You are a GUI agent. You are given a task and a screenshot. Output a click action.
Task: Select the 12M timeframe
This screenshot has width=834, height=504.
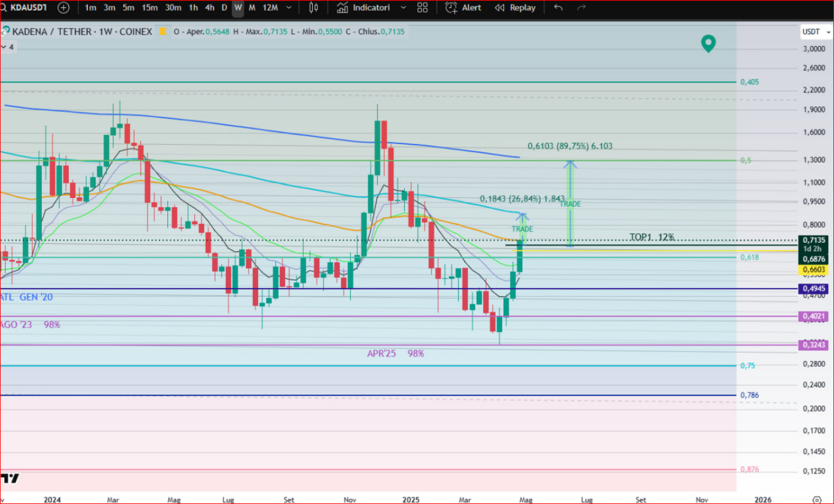[x=270, y=8]
